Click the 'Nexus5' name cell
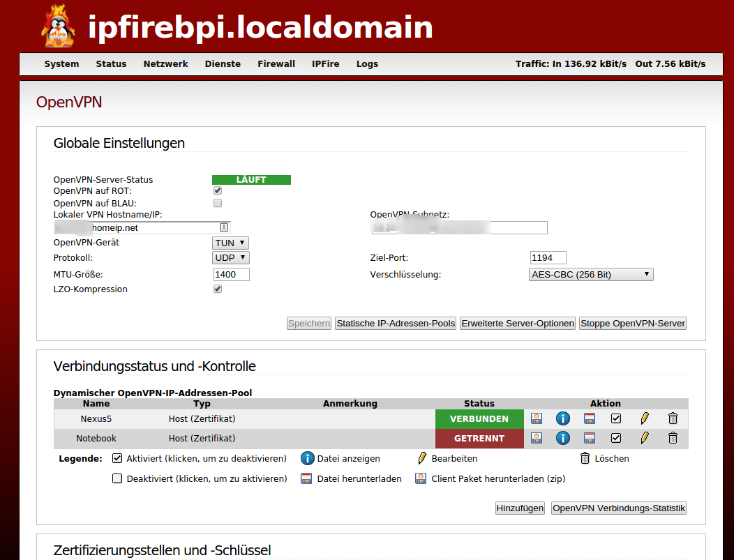The width and height of the screenshot is (734, 560). click(96, 418)
